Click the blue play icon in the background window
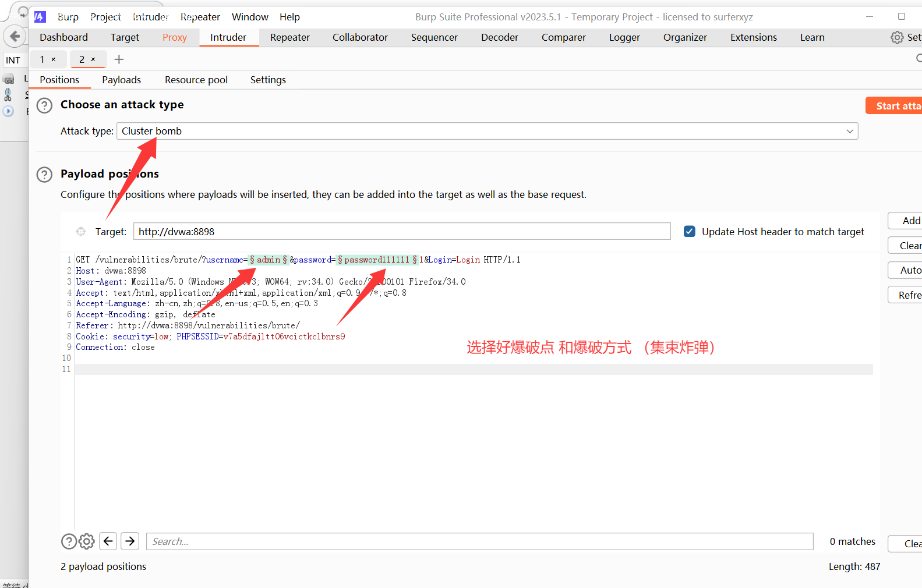The width and height of the screenshot is (922, 588). point(8,111)
